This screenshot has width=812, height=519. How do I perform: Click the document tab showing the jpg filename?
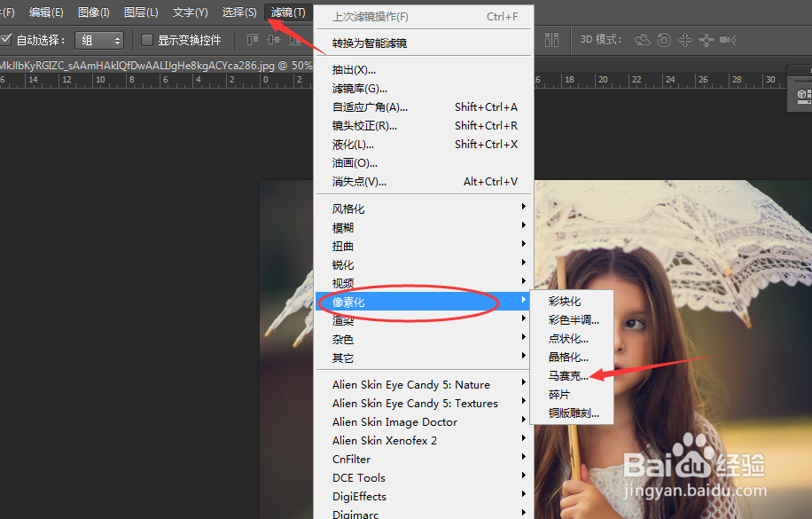(133, 64)
